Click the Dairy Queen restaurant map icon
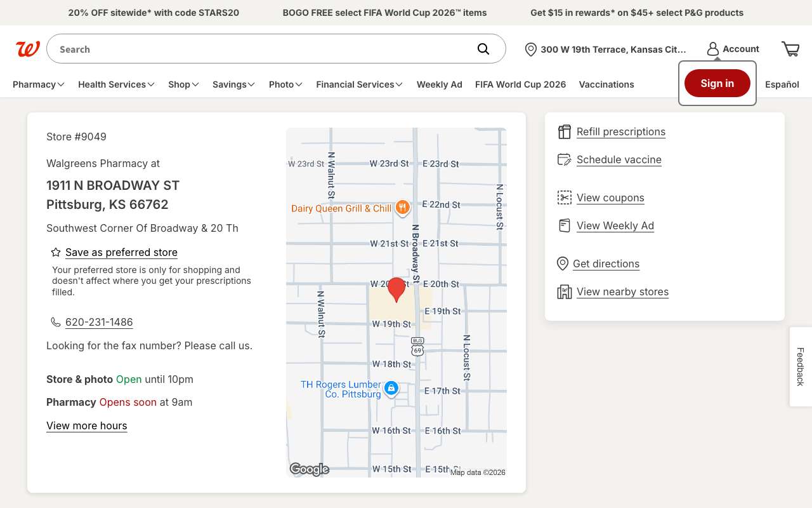The height and width of the screenshot is (508, 812). (402, 208)
